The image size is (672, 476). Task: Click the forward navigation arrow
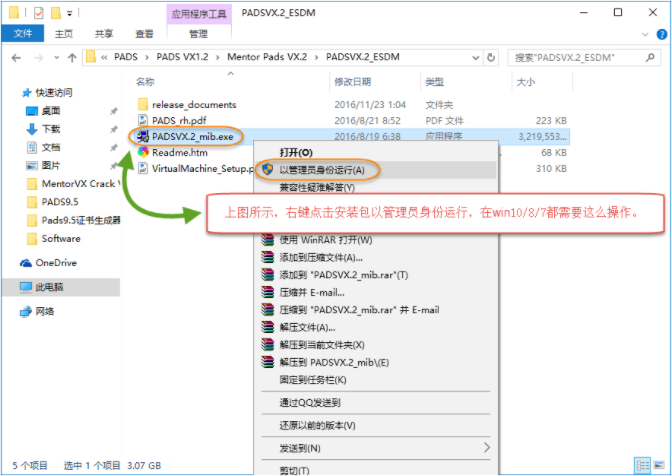pos(39,57)
